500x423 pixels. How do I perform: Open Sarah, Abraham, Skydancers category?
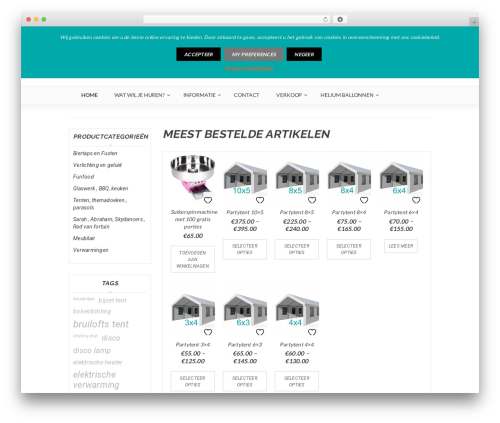pyautogui.click(x=109, y=223)
